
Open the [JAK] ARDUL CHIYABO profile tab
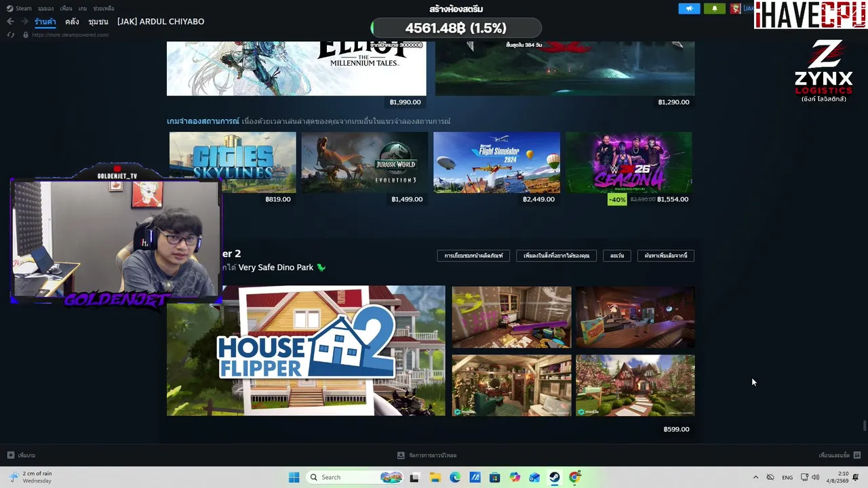[x=161, y=22]
